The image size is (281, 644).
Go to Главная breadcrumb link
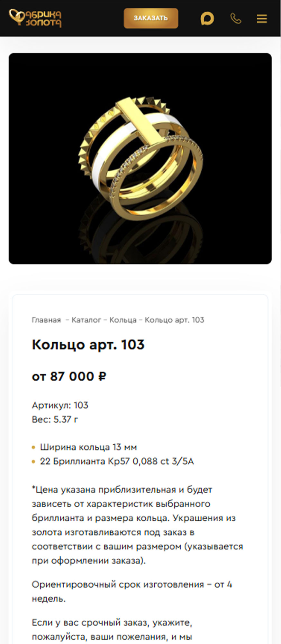point(46,320)
